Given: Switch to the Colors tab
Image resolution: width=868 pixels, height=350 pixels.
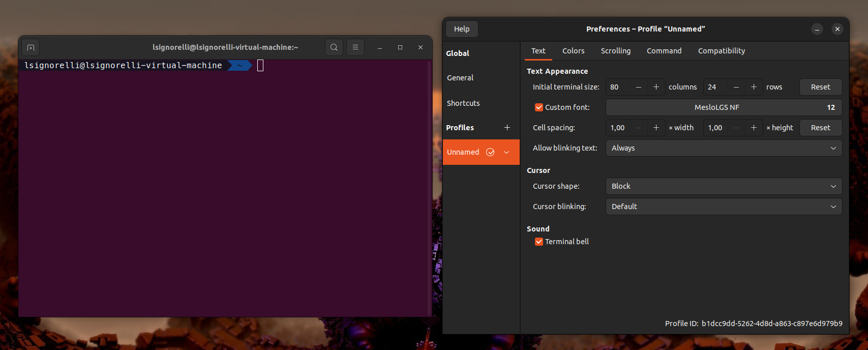Looking at the screenshot, I should 573,51.
